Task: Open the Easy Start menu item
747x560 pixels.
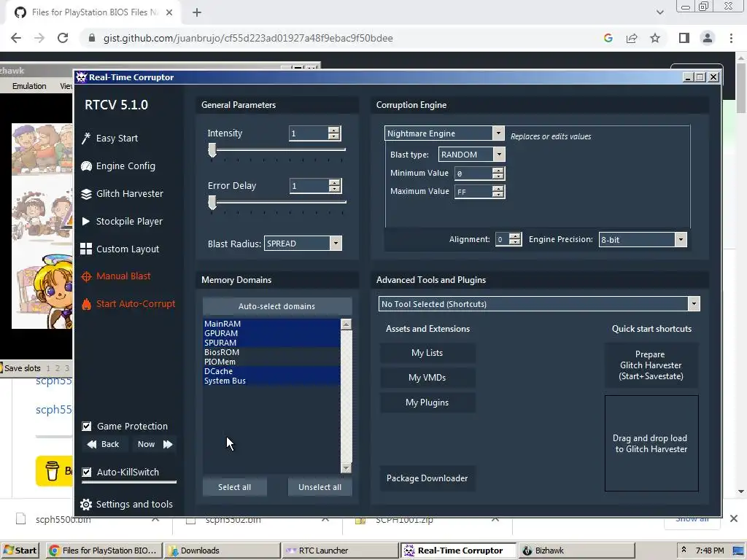Action: 117,138
